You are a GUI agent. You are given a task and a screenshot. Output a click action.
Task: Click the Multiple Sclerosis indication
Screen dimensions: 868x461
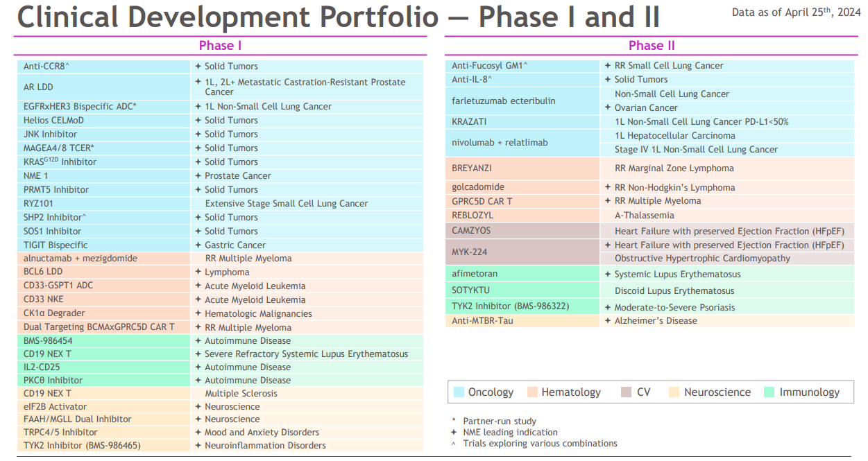coord(241,394)
